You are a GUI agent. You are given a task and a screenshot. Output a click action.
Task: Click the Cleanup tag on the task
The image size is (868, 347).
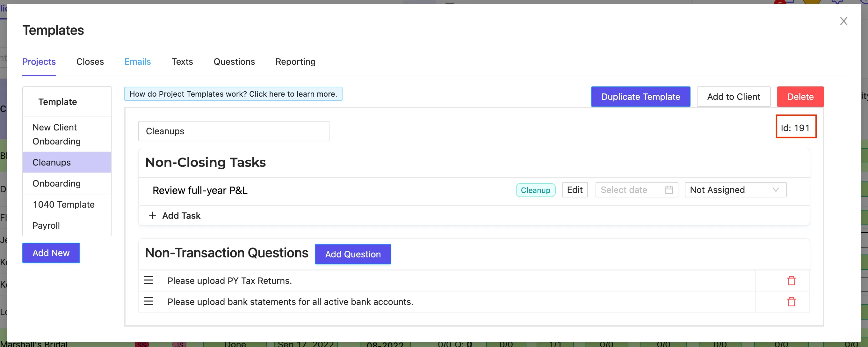click(x=535, y=190)
